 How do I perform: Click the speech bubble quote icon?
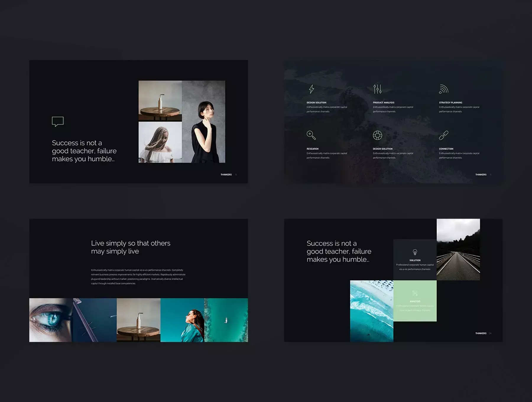tap(58, 121)
